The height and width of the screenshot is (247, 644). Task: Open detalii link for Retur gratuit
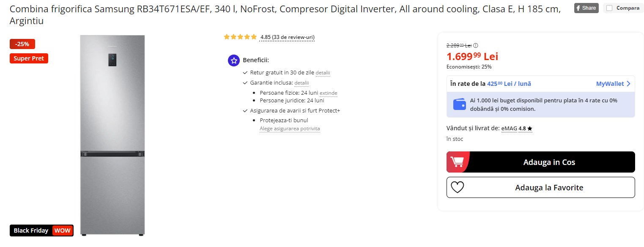coord(323,73)
